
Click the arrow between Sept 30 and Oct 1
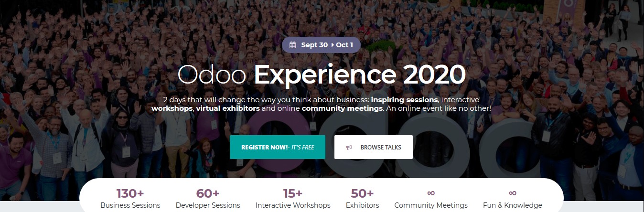click(x=332, y=45)
